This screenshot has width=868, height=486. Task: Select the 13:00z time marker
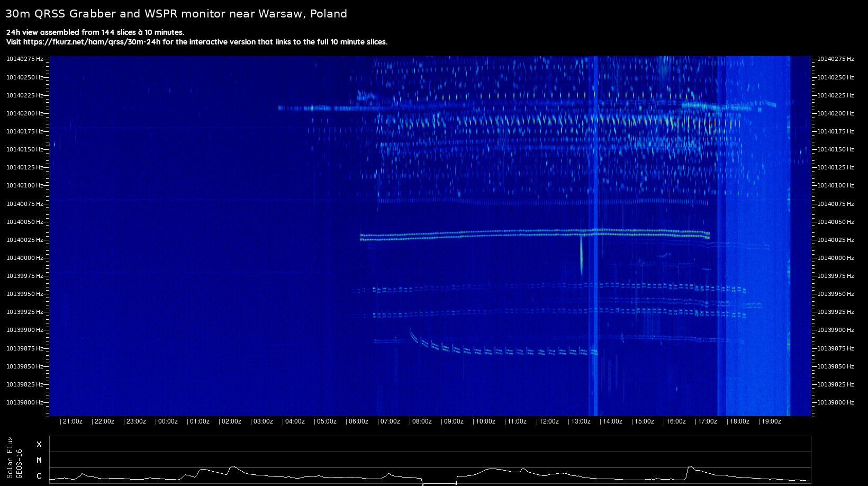pos(580,421)
